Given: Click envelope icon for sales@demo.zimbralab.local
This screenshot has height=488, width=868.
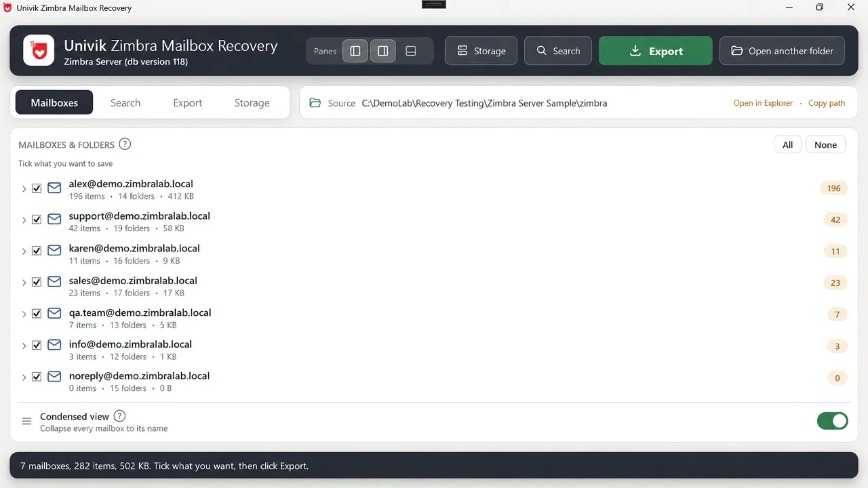Looking at the screenshot, I should tap(54, 282).
